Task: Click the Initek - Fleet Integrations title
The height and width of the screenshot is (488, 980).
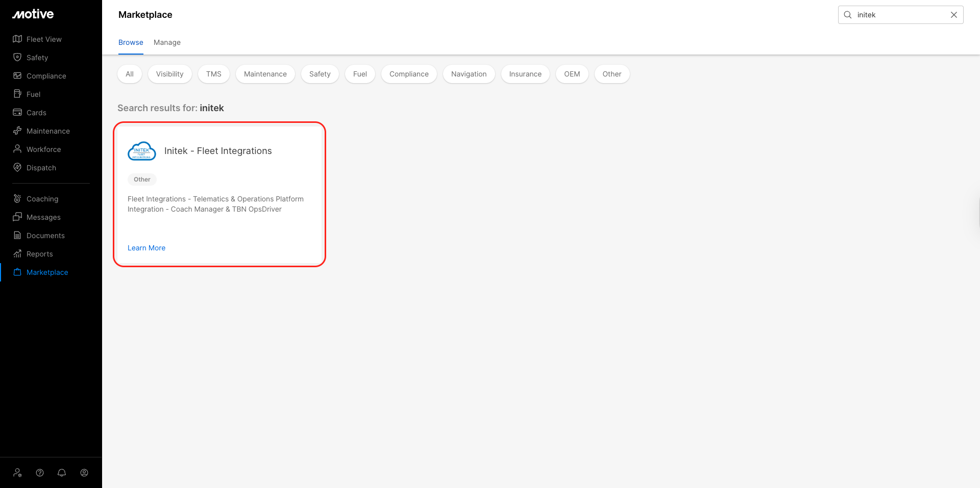Action: [x=218, y=151]
